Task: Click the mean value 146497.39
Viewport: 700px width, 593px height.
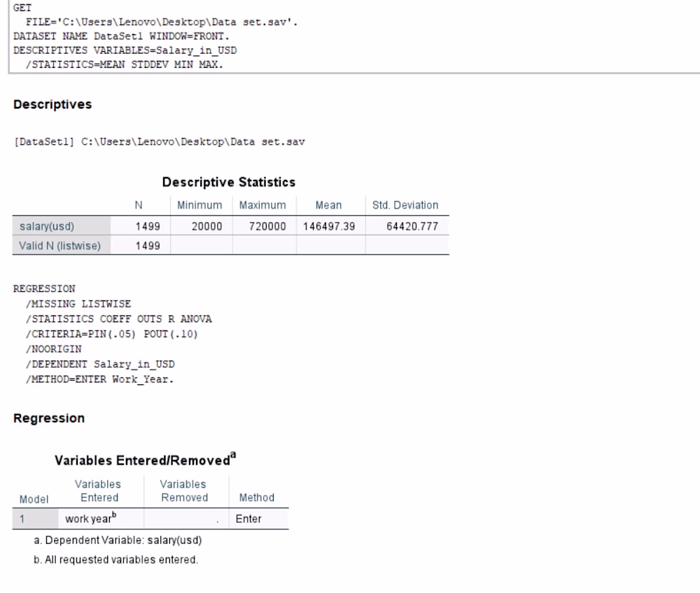Action: point(329,226)
